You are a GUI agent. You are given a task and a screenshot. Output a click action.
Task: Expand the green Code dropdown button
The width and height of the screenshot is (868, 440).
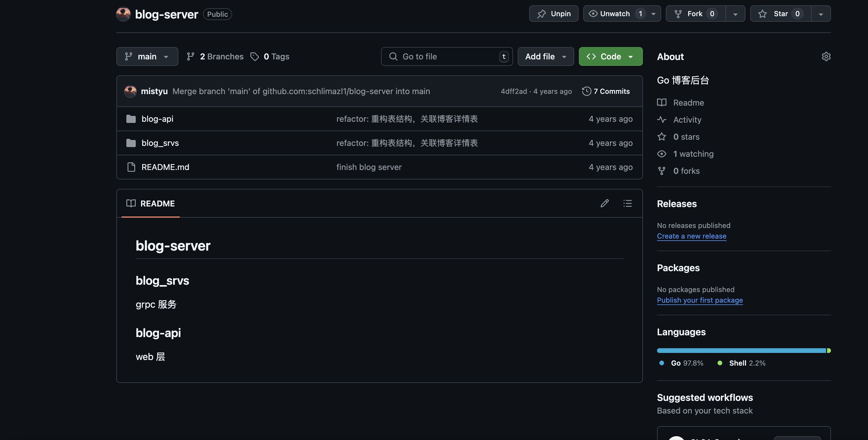pos(611,56)
